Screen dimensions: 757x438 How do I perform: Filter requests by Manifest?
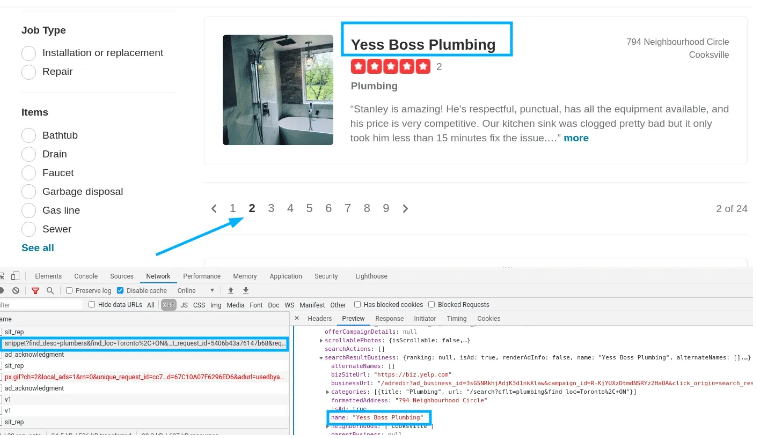[x=312, y=305]
